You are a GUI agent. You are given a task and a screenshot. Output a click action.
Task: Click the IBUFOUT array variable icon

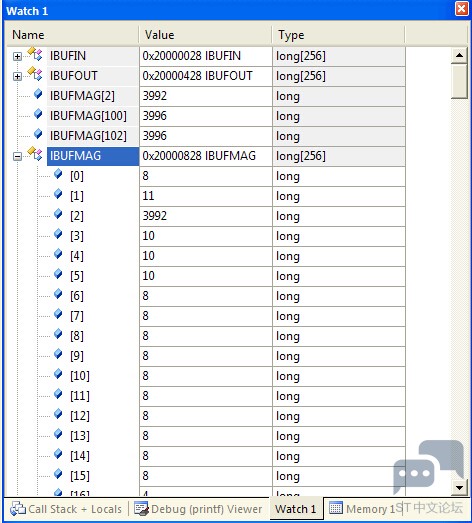tap(35, 74)
